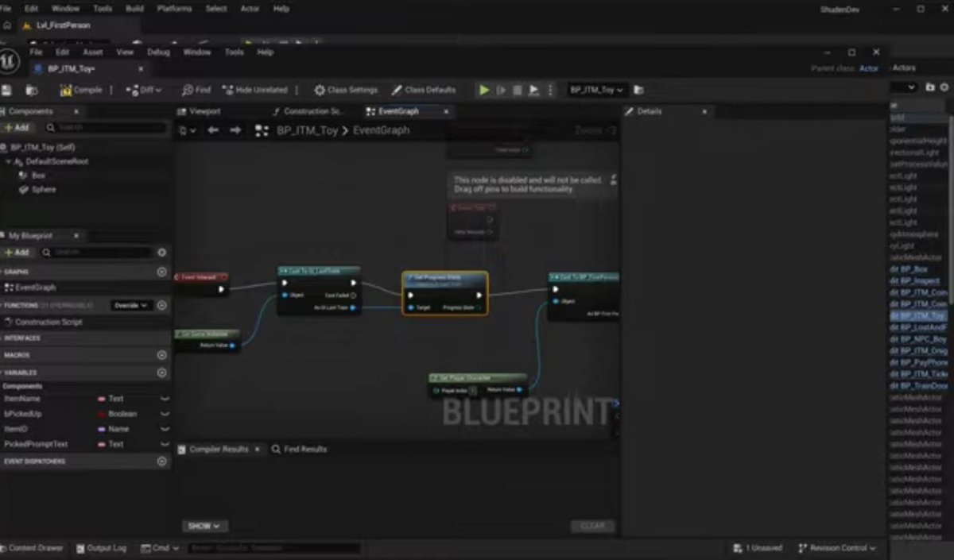Screen dimensions: 954x560
Task: Focus the Components search field
Action: [x=105, y=127]
